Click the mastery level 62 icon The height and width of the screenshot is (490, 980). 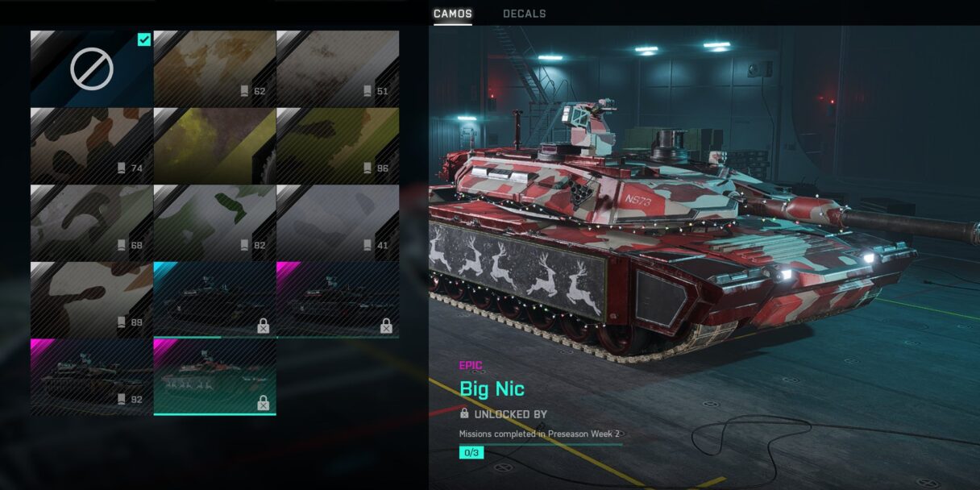(x=245, y=91)
